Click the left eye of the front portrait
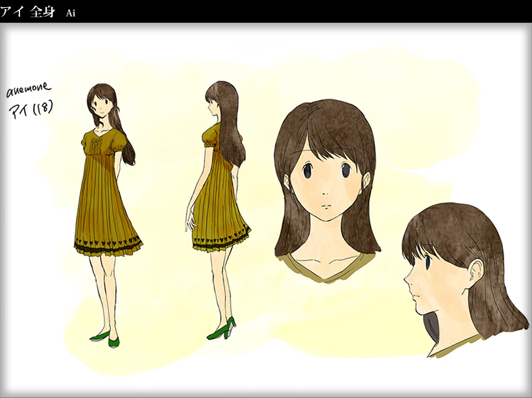 tap(306, 170)
